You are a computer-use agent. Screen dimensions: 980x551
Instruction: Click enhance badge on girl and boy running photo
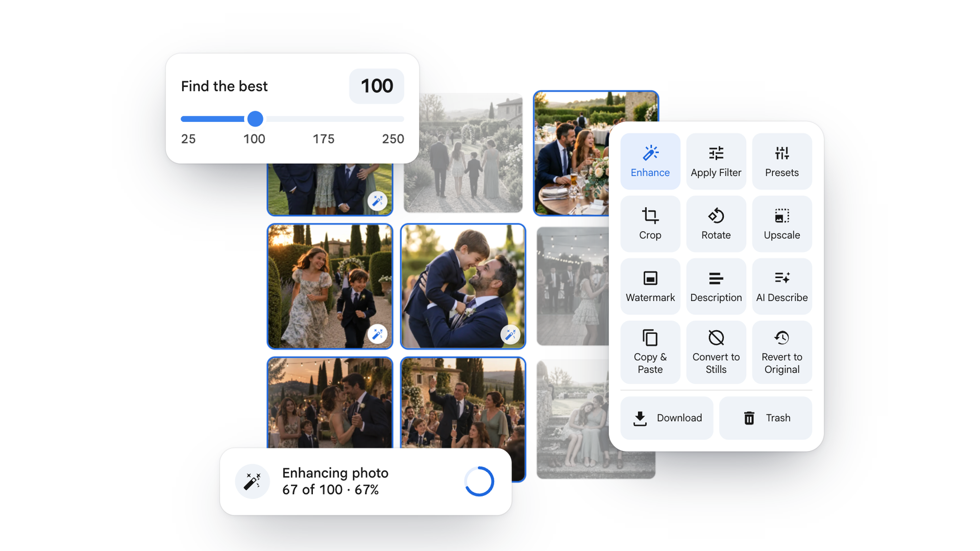[x=378, y=334]
